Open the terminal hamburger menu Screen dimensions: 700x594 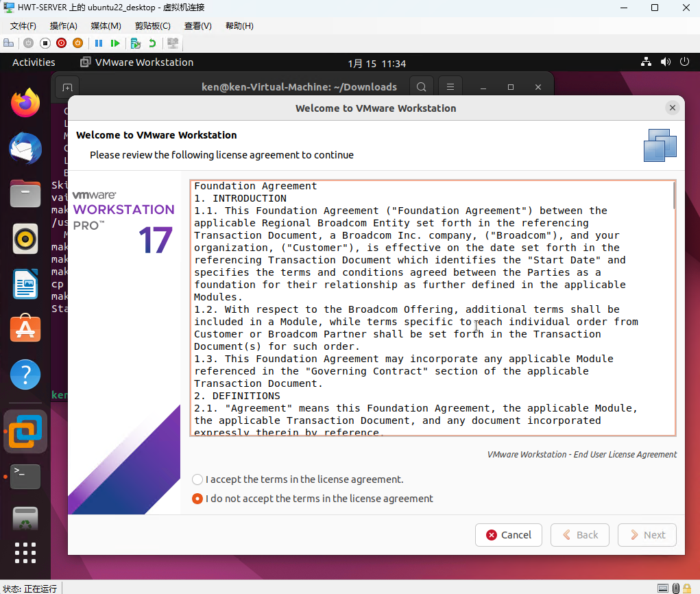(x=450, y=87)
